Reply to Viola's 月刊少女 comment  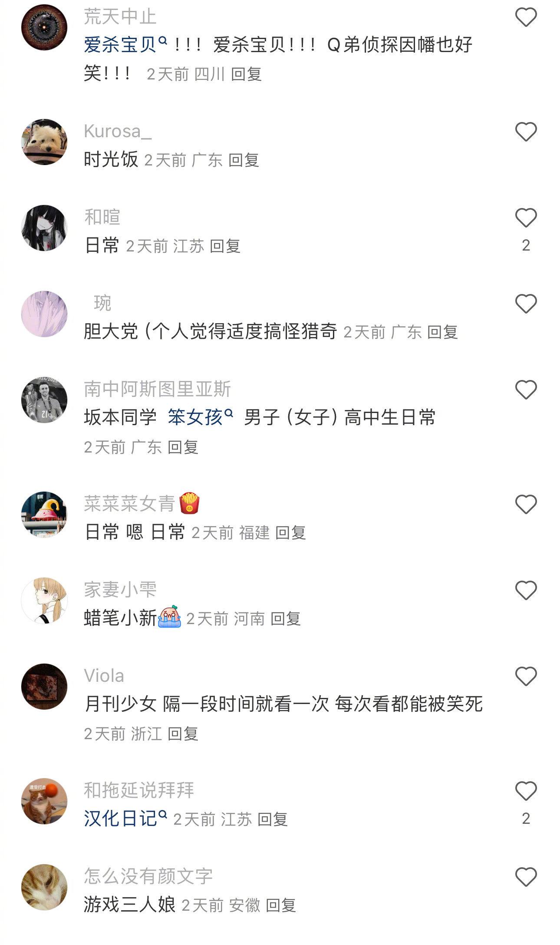click(x=183, y=734)
